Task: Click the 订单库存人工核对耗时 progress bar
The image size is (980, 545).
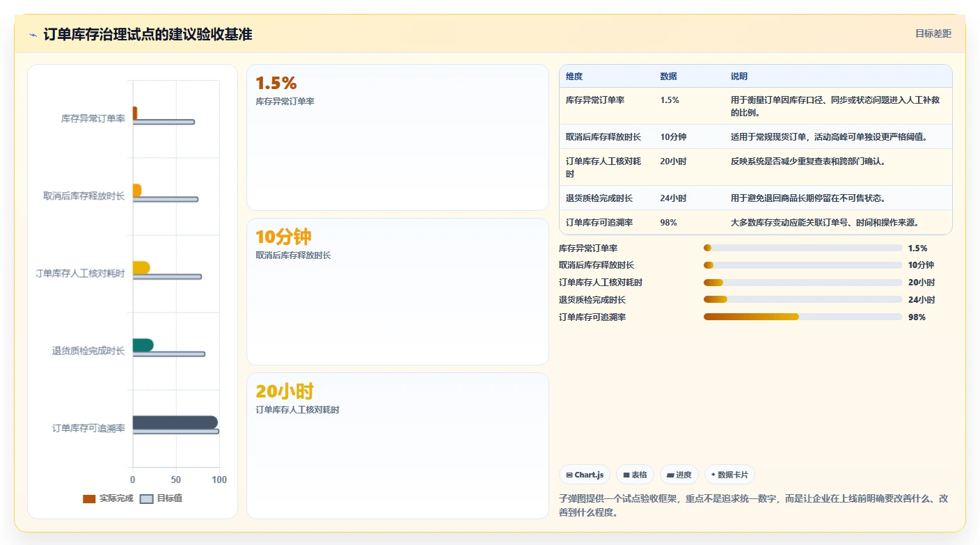Action: (x=803, y=283)
